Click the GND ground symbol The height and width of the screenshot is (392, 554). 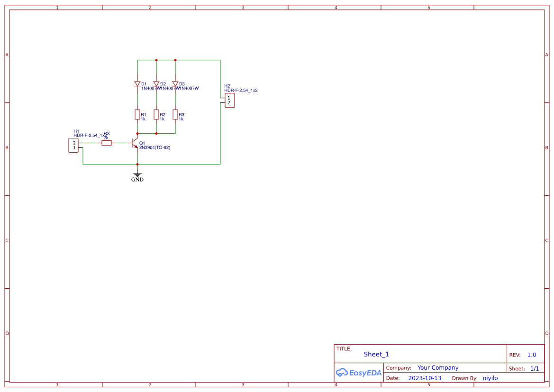137,173
